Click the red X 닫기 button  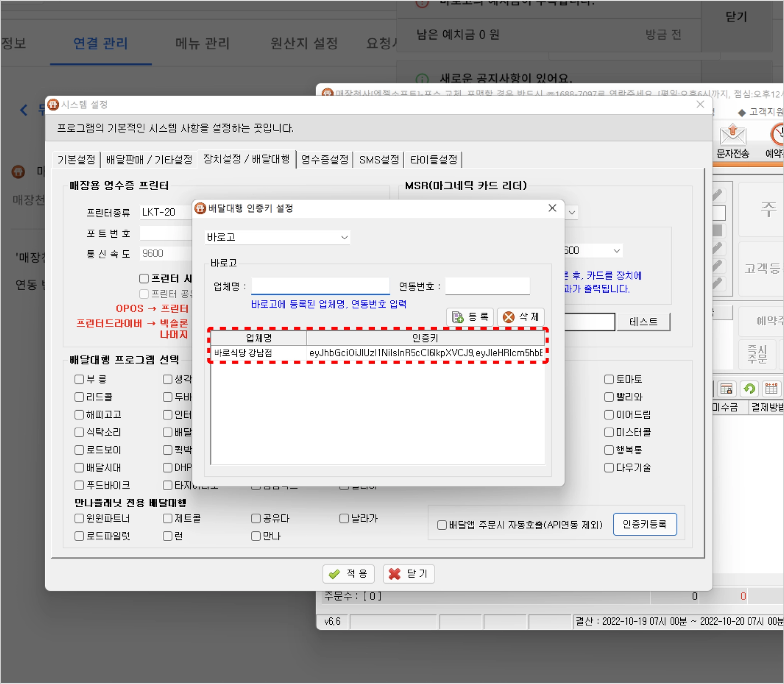(x=408, y=573)
